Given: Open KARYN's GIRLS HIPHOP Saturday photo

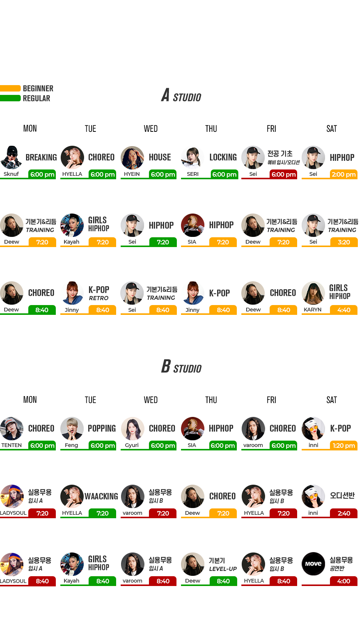Looking at the screenshot, I should pos(313,293).
